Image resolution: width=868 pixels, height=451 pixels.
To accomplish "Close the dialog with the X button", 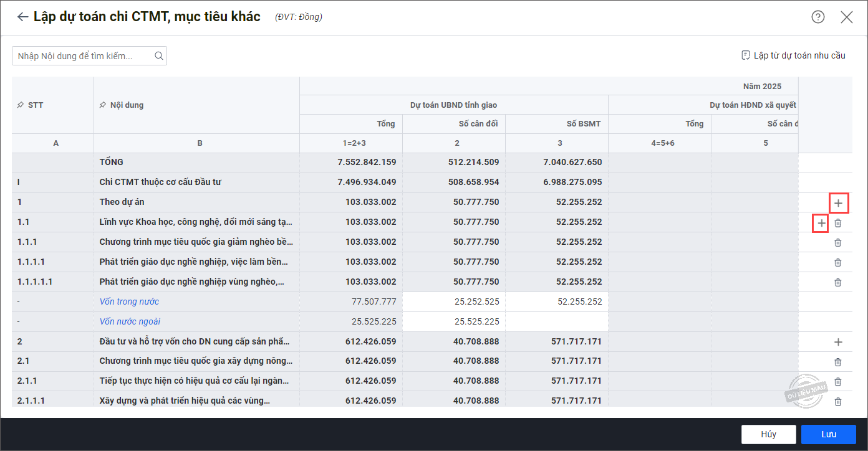I will tap(846, 17).
